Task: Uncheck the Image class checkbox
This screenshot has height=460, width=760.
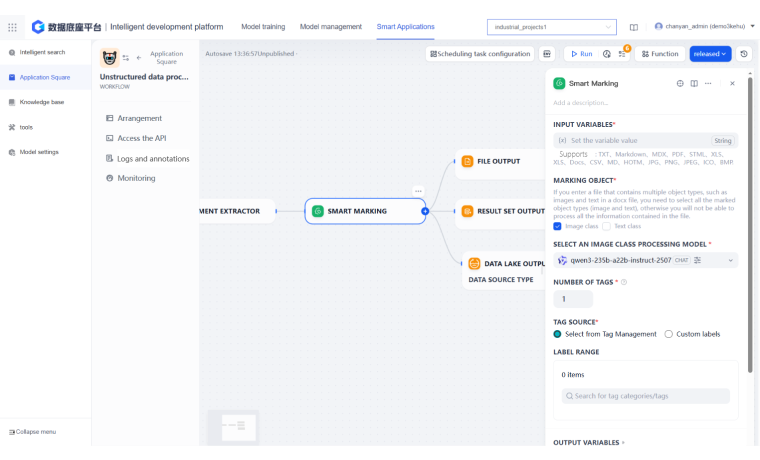Action: point(558,226)
